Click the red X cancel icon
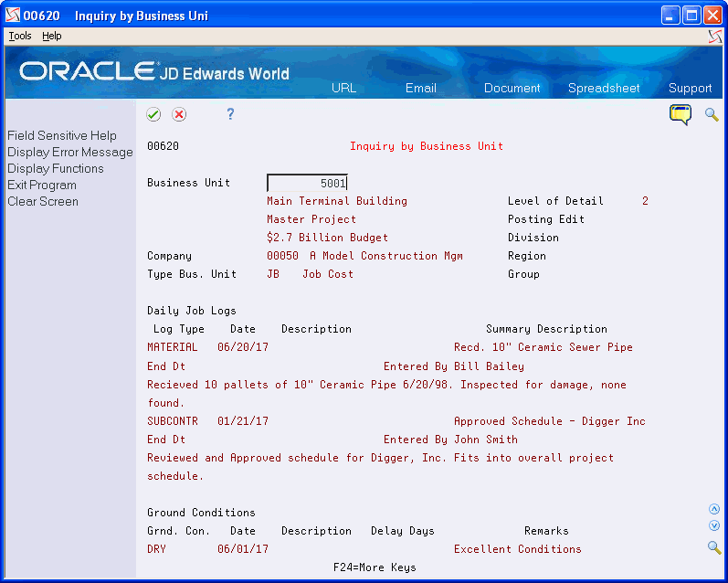The height and width of the screenshot is (583, 728). tap(179, 114)
